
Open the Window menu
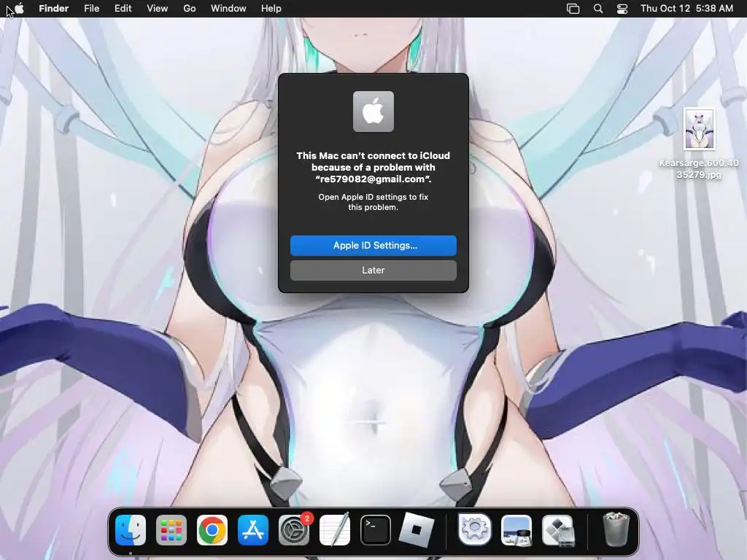tap(228, 9)
